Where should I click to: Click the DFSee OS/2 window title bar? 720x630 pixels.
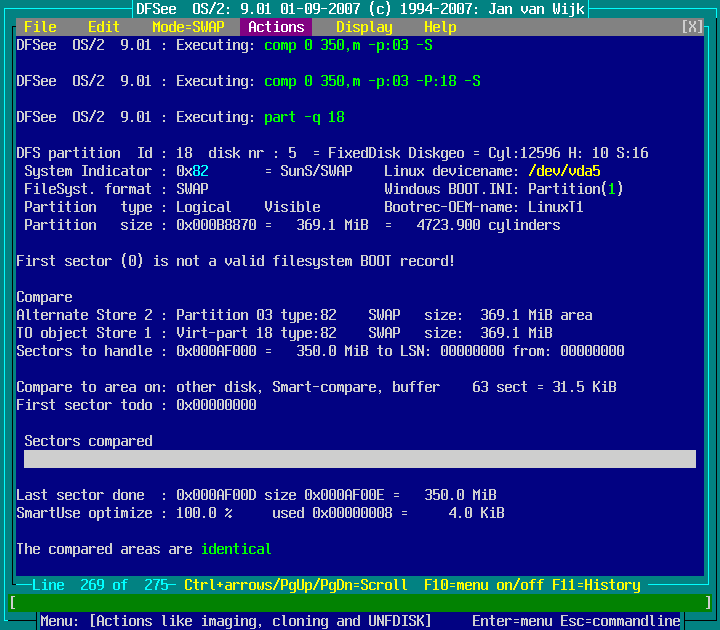coord(360,9)
